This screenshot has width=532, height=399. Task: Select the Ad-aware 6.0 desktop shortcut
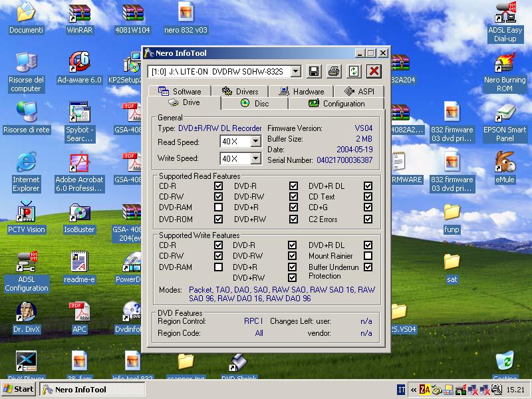click(79, 68)
